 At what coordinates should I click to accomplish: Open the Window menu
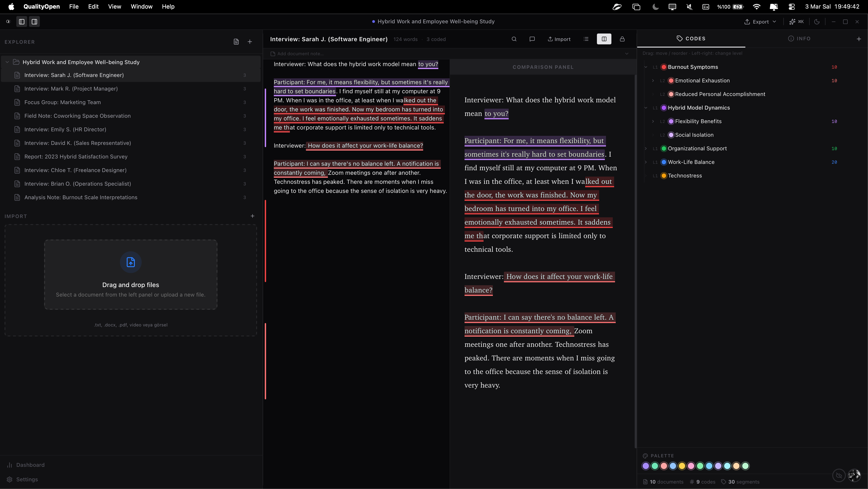pyautogui.click(x=141, y=6)
